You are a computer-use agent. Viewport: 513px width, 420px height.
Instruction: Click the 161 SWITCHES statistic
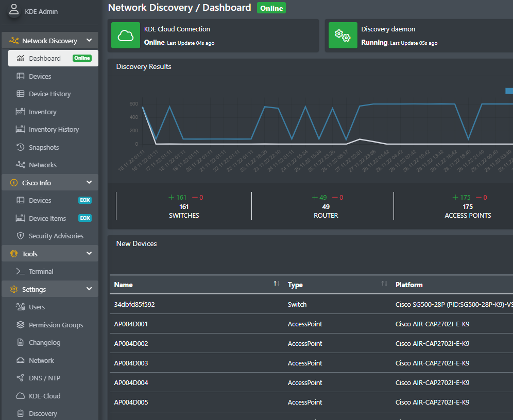(x=184, y=206)
